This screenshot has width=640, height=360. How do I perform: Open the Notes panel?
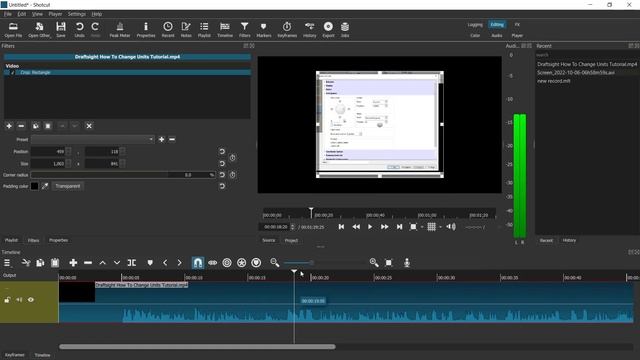(186, 30)
